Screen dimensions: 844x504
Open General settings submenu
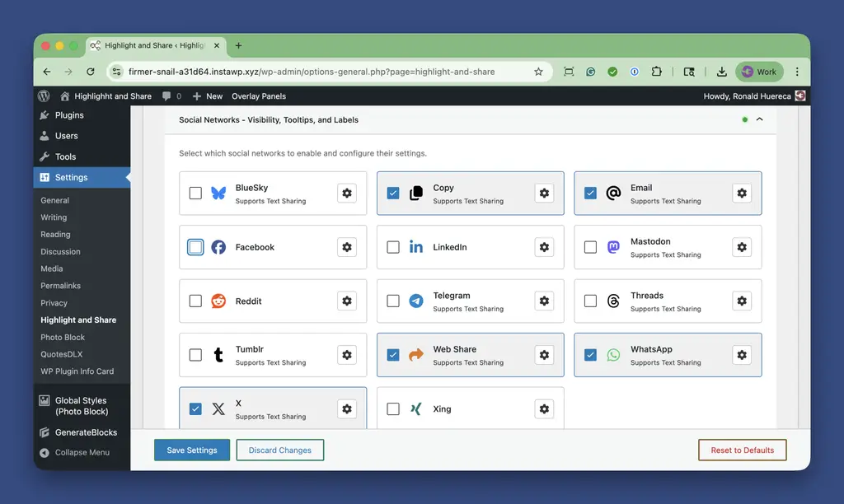pyautogui.click(x=55, y=200)
